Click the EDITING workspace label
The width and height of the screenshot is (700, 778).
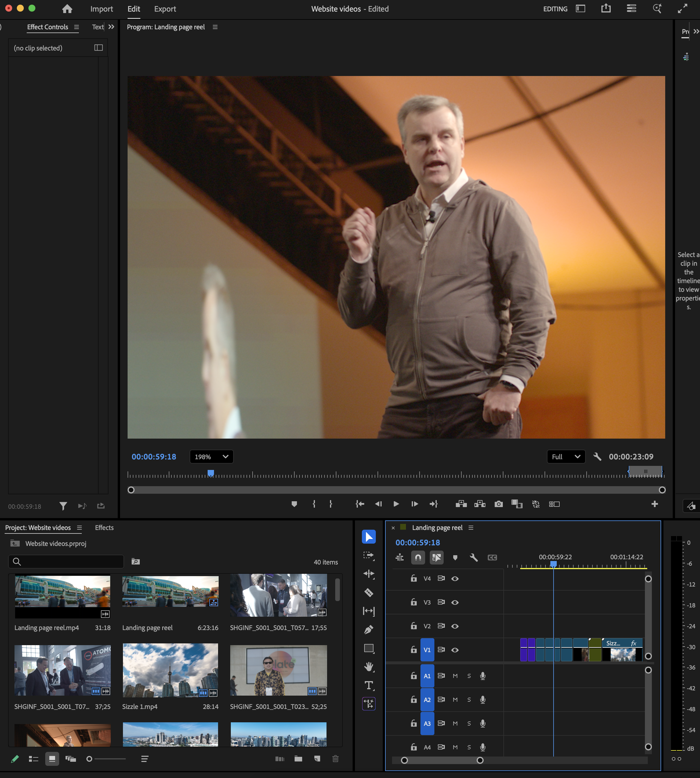555,9
